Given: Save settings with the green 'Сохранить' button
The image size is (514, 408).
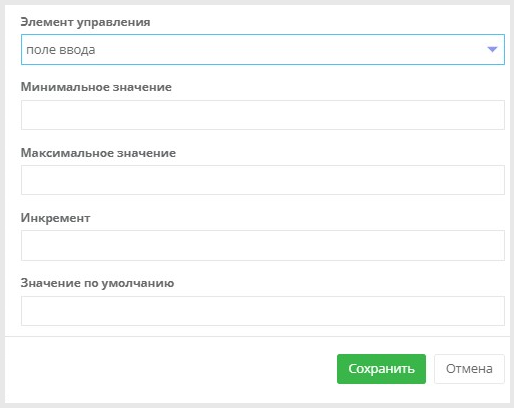Looking at the screenshot, I should click(381, 369).
